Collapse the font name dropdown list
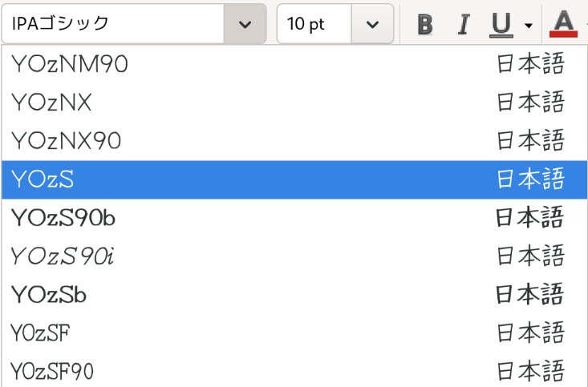588x387 pixels. [x=245, y=24]
